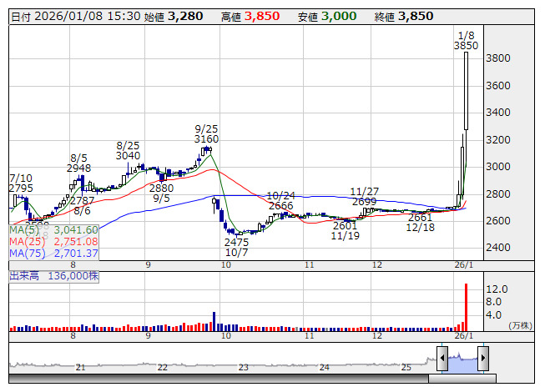This screenshot has width=545, height=392.
Task: Click the 10/7 2475 low marker
Action: (x=236, y=246)
